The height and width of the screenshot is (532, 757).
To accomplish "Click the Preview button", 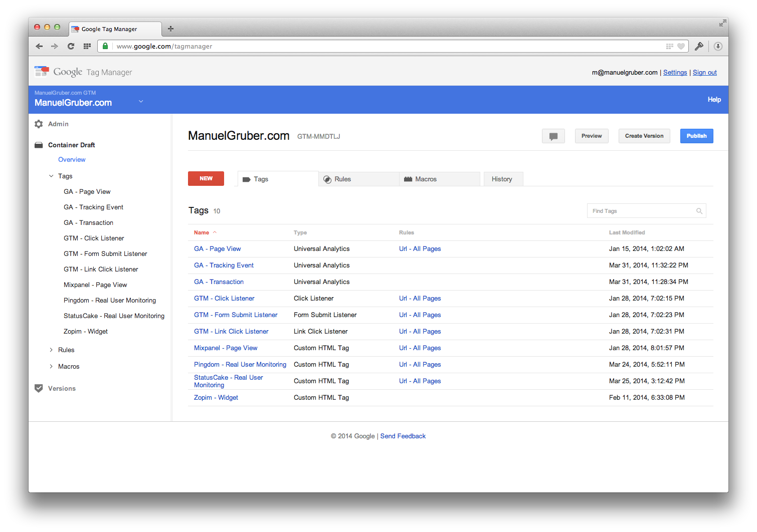I will tap(592, 136).
